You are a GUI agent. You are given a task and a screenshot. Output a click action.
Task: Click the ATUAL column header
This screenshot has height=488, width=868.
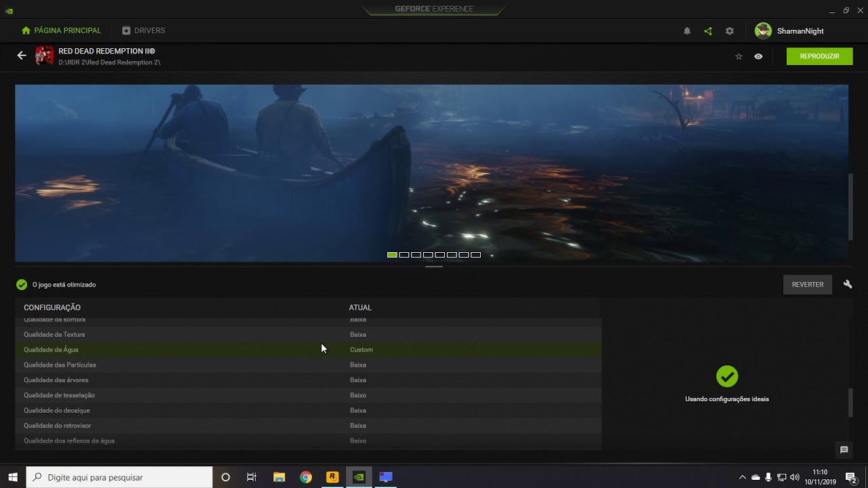(360, 308)
